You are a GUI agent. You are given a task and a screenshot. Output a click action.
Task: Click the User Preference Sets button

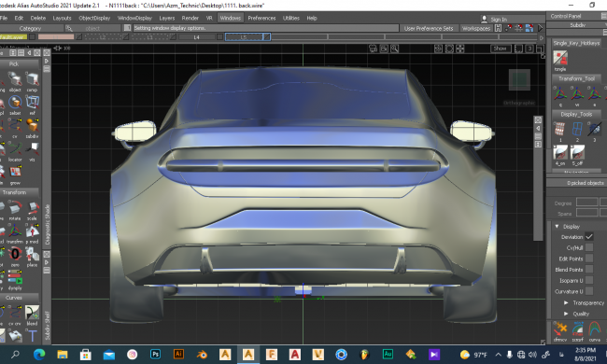tap(429, 28)
